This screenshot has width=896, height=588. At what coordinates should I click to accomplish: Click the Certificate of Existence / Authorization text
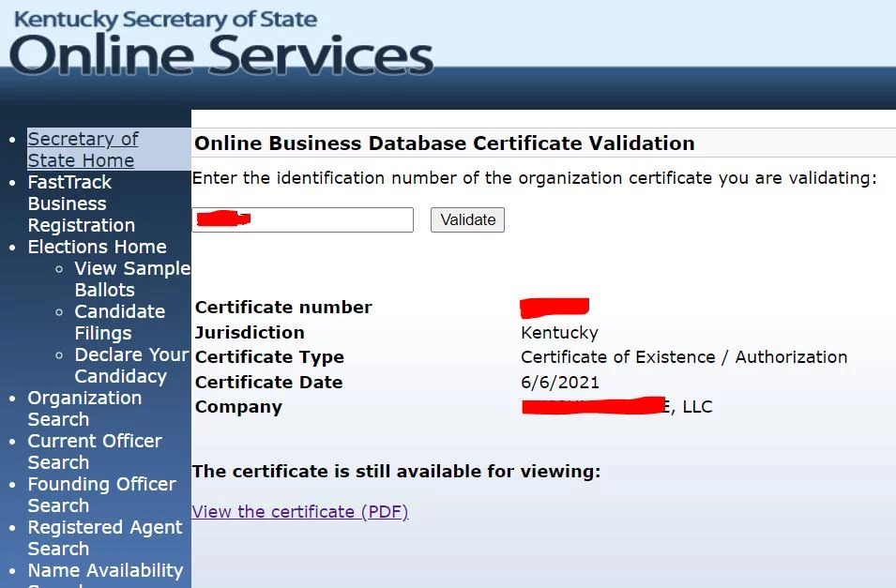pos(683,357)
